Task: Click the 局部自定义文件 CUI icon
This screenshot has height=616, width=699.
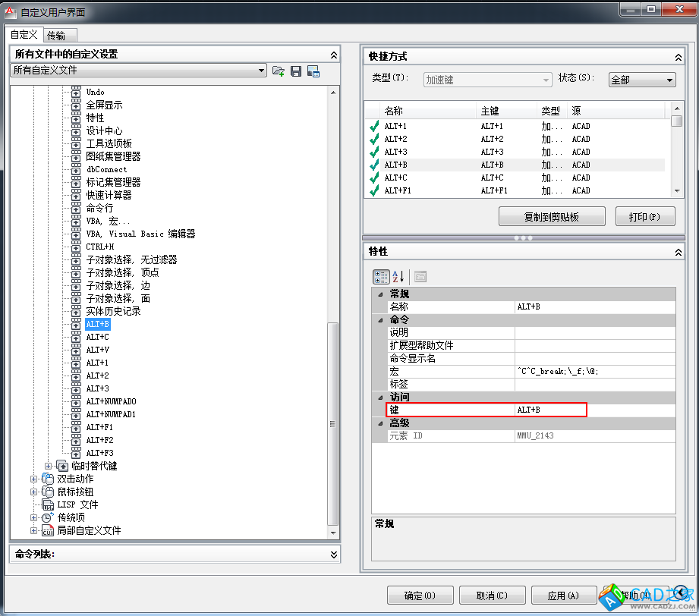Action: click(x=48, y=530)
